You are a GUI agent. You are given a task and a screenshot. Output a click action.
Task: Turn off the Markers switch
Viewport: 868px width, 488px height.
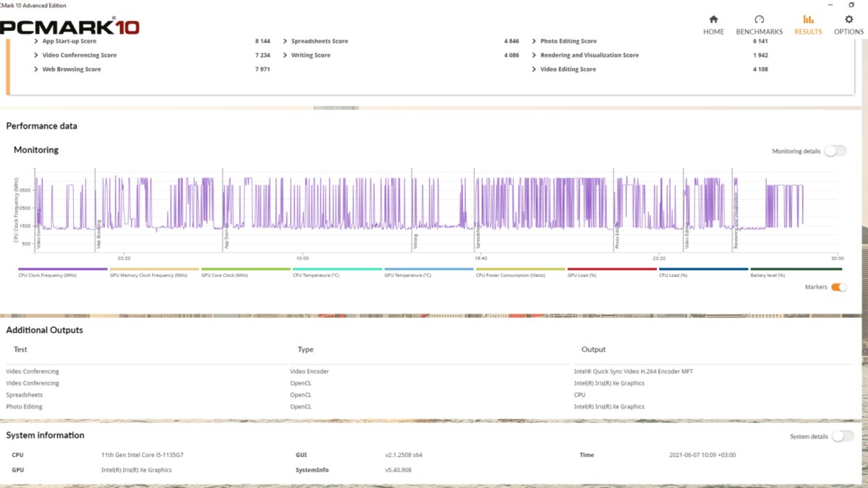point(839,287)
